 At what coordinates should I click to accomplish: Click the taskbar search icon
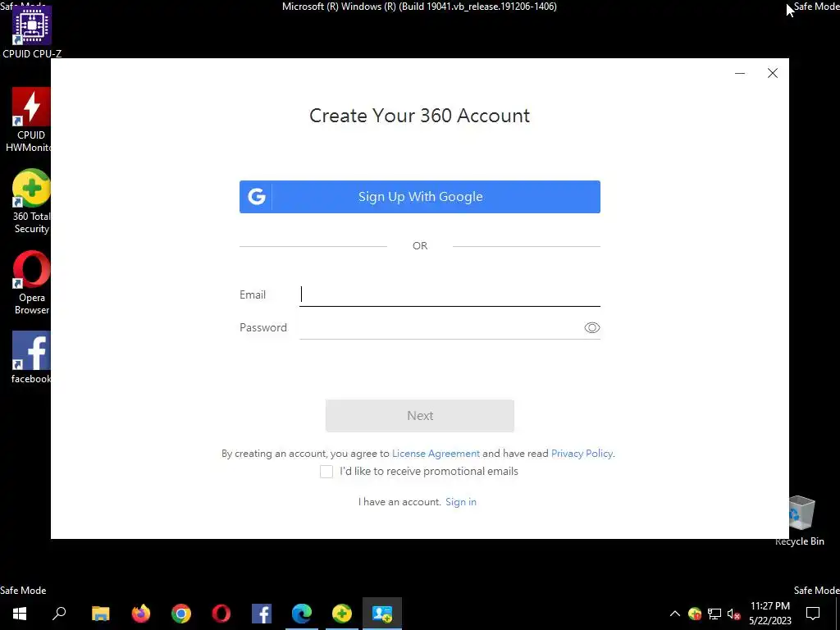pos(59,614)
